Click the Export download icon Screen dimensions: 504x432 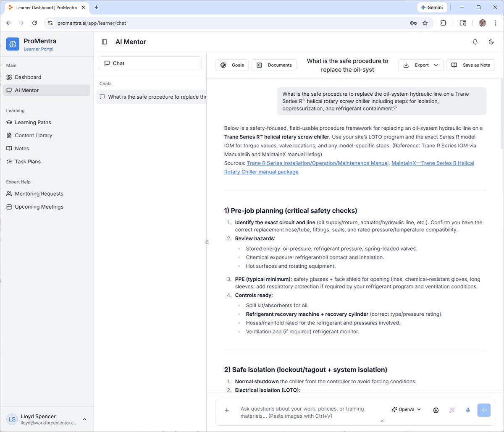click(406, 65)
